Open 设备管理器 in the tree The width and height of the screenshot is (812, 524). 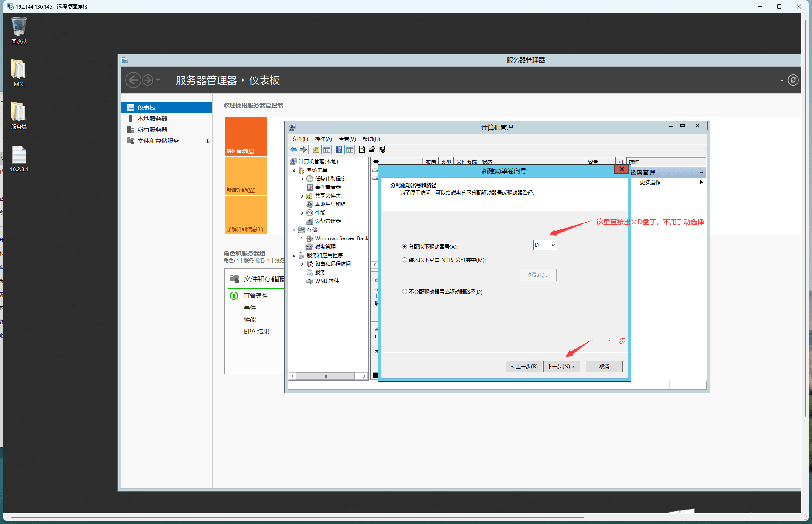pyautogui.click(x=327, y=221)
